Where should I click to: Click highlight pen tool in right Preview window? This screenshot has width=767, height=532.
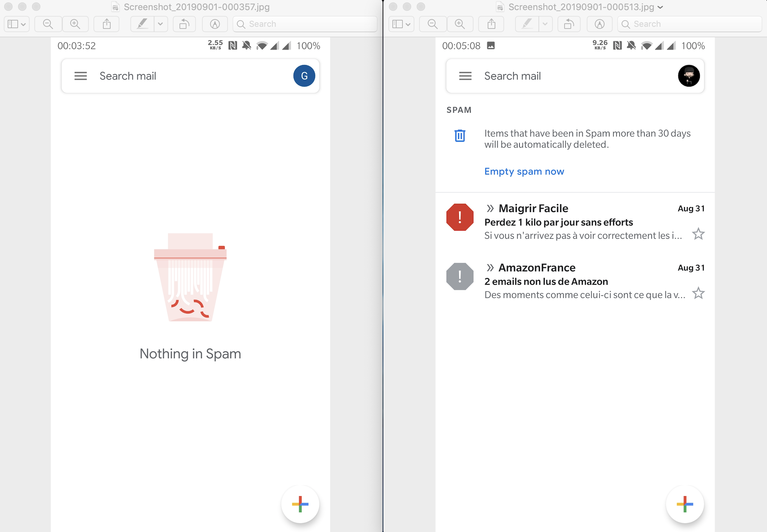[527, 24]
